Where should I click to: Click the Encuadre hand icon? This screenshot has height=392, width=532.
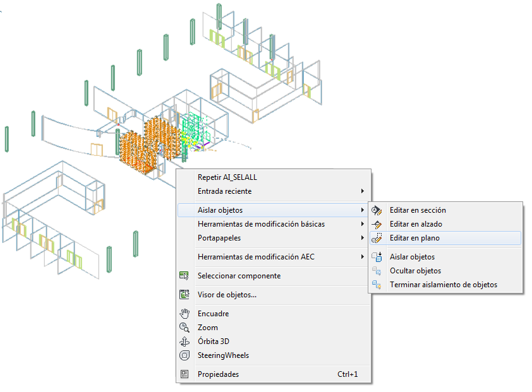[184, 314]
